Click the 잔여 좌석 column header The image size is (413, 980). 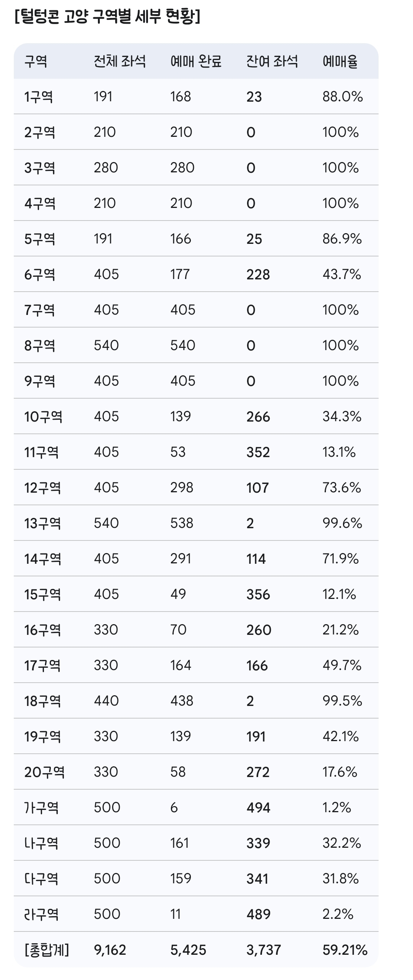click(x=272, y=61)
